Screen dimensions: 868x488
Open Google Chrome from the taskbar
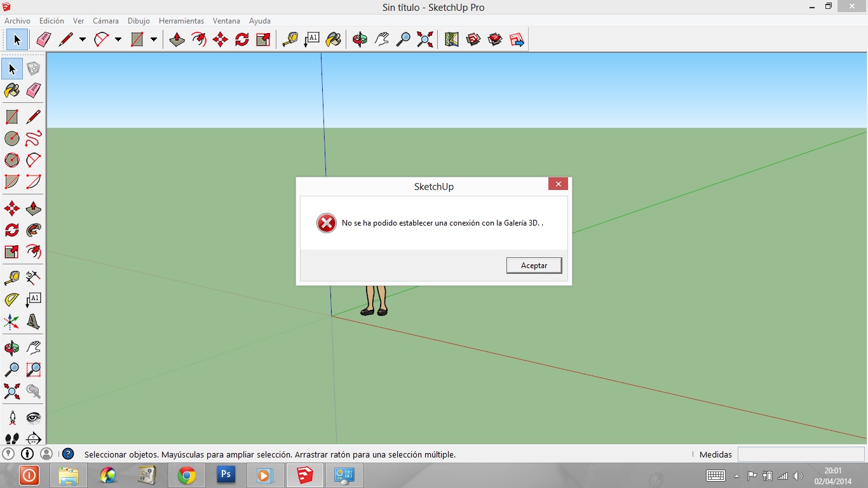pos(187,475)
